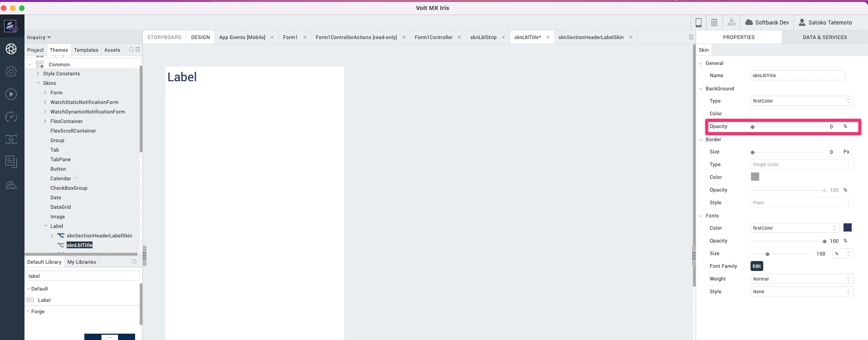Viewport: 868px width, 340px height.
Task: Switch to the DESIGN tab
Action: (200, 37)
